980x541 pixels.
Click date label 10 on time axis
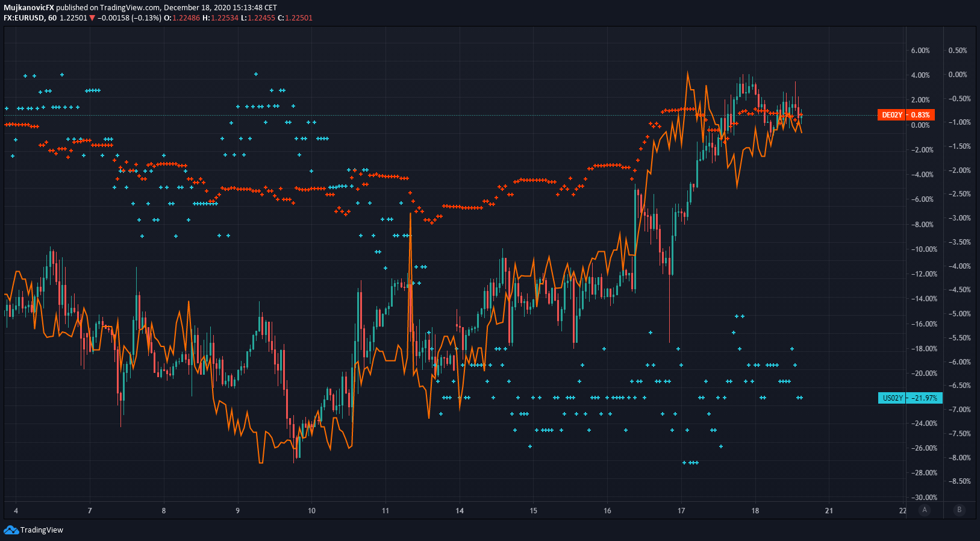point(311,511)
